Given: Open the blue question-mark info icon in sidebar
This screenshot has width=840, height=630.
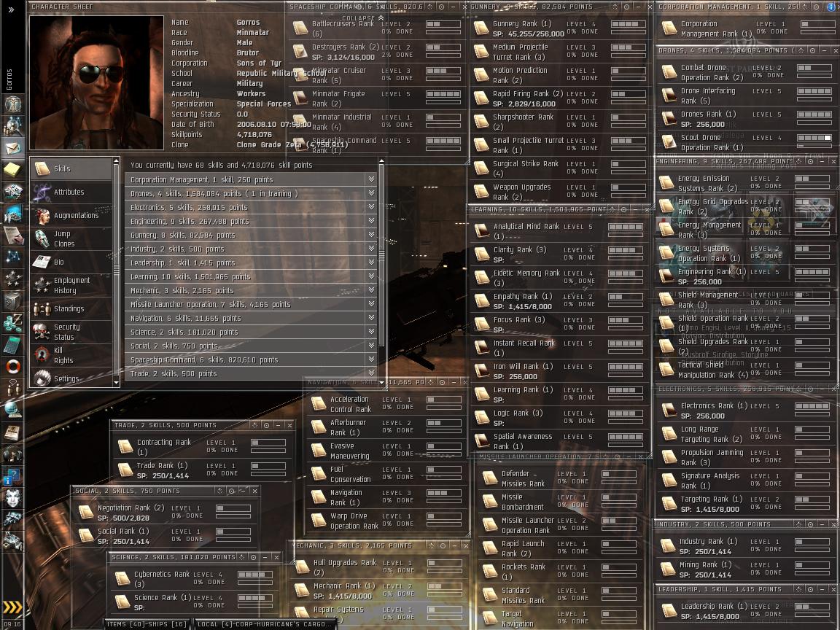Looking at the screenshot, I should 12,475.
